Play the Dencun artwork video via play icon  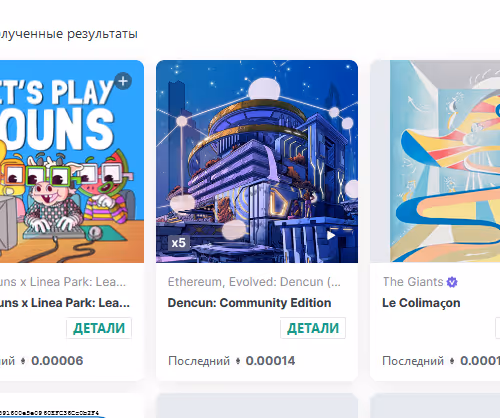tap(331, 236)
